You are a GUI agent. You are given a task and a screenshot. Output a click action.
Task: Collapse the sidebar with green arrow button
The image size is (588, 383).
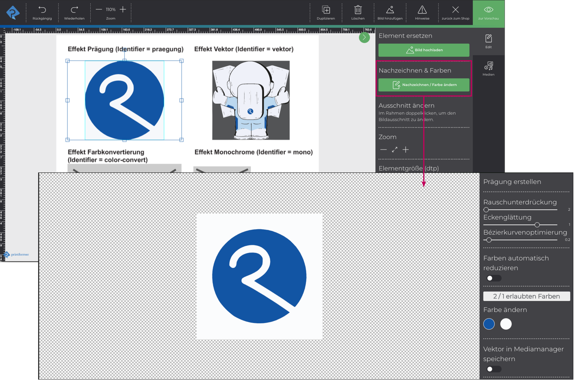click(x=364, y=37)
